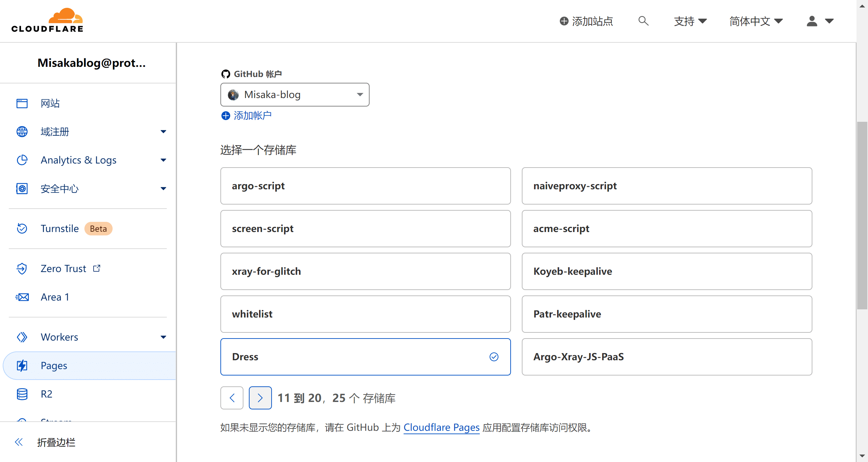Click the R2 database icon

click(22, 394)
